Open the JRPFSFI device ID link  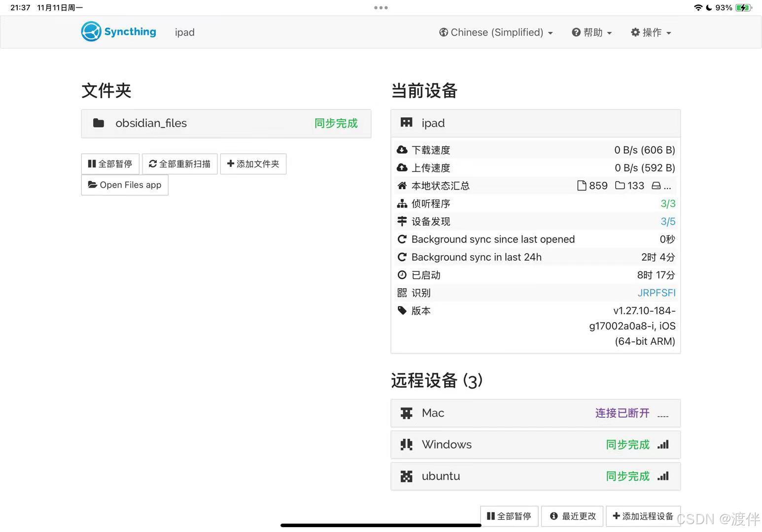[657, 293]
